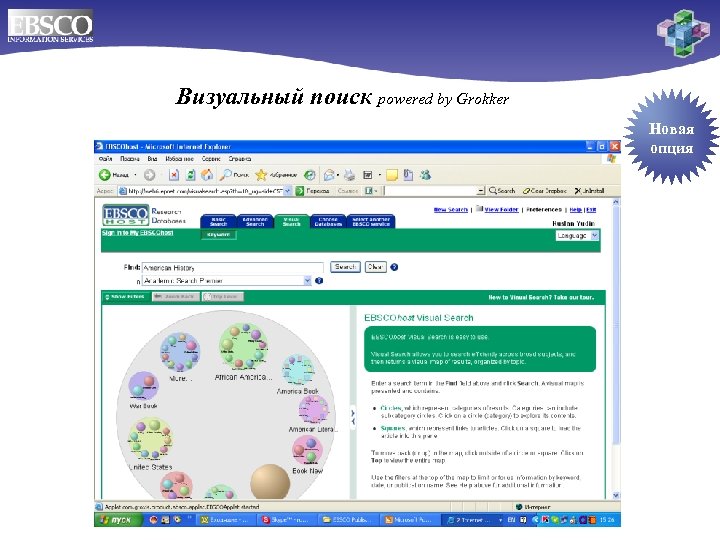Click the IE Forward arrow button
This screenshot has width=720, height=540.
[x=149, y=175]
